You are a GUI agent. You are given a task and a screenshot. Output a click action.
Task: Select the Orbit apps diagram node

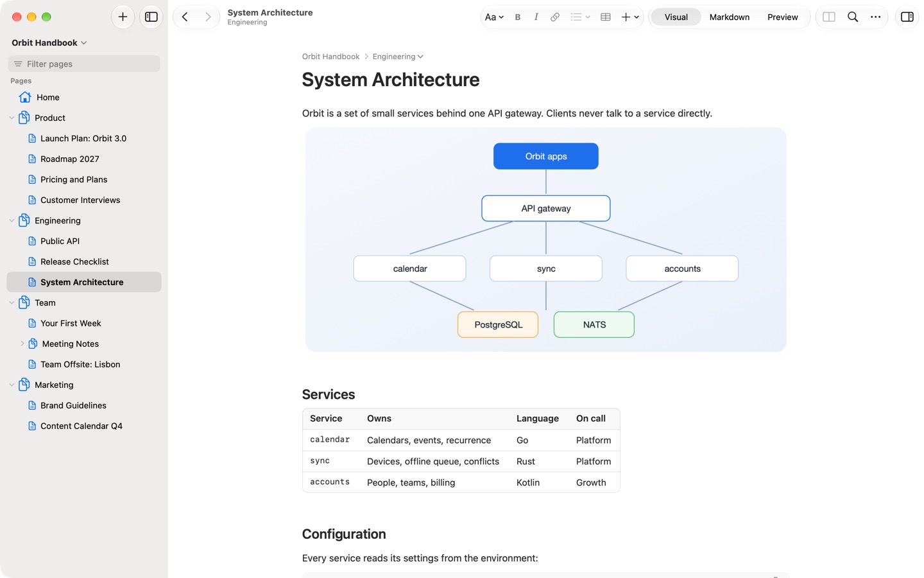(x=546, y=156)
